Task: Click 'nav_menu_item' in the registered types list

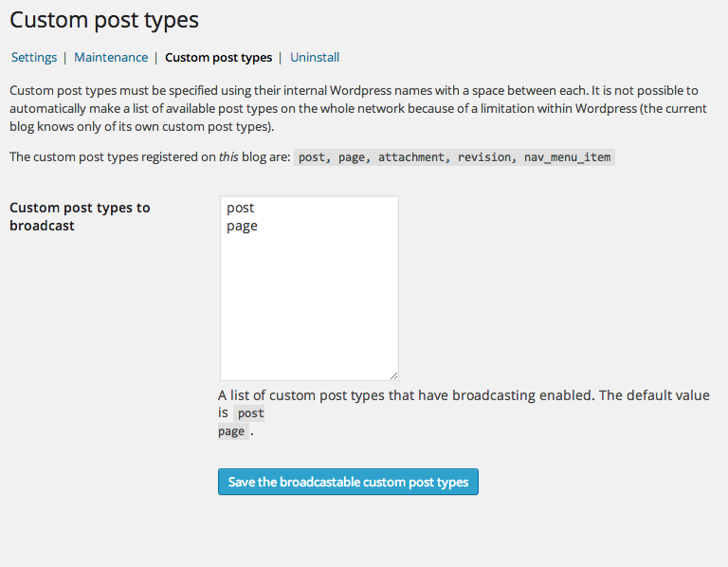Action: pos(568,157)
